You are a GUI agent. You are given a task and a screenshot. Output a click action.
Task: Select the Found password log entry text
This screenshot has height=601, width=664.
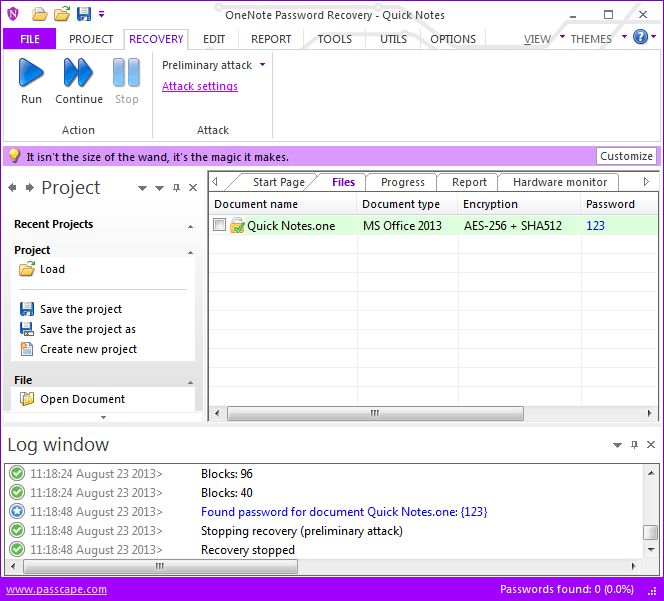coord(344,512)
